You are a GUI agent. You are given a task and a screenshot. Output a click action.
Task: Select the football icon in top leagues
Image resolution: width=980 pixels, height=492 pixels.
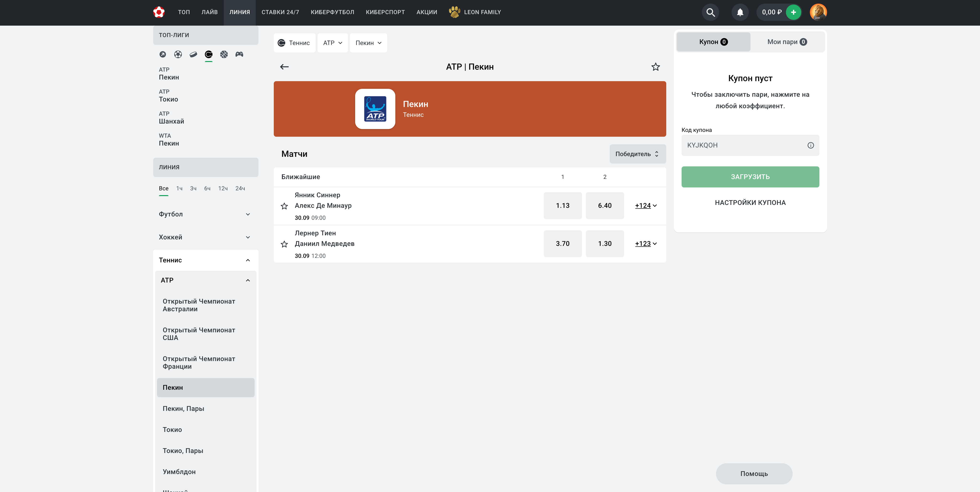click(x=178, y=54)
